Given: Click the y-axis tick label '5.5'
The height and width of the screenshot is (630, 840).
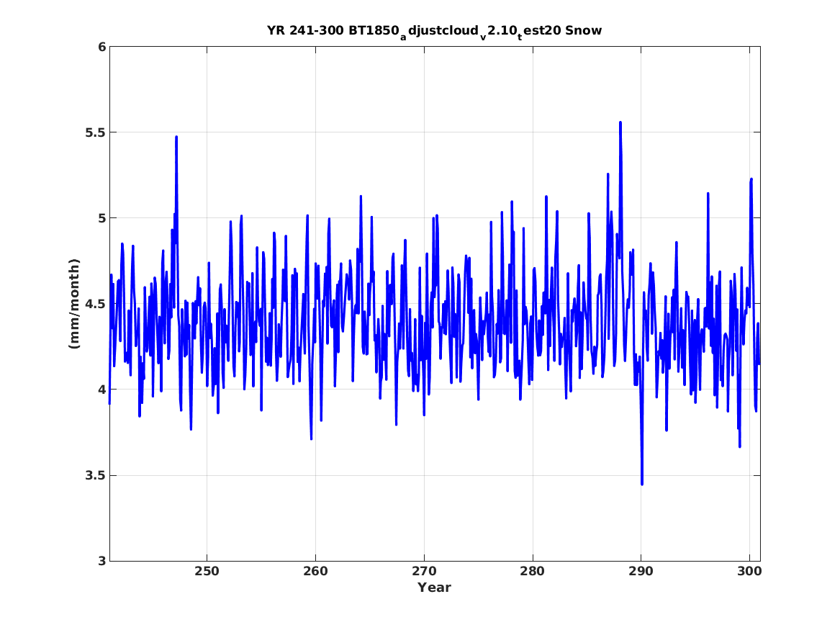Looking at the screenshot, I should tap(96, 132).
